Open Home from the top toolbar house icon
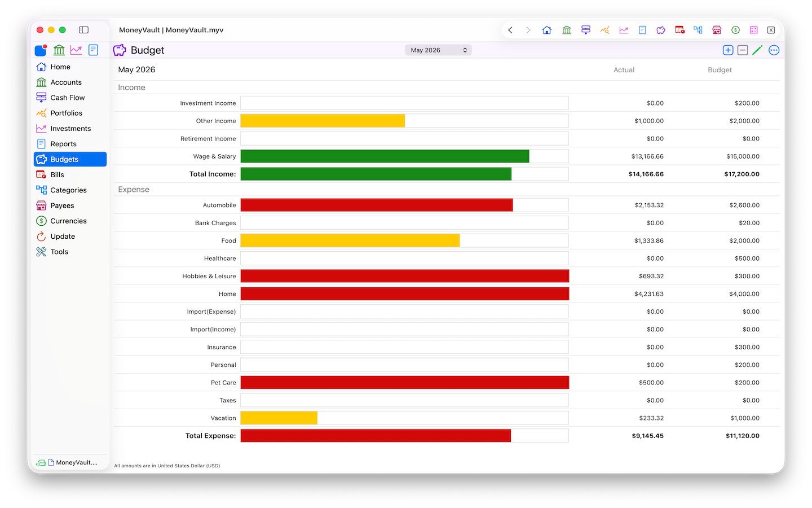This screenshot has height=508, width=812. 547,30
